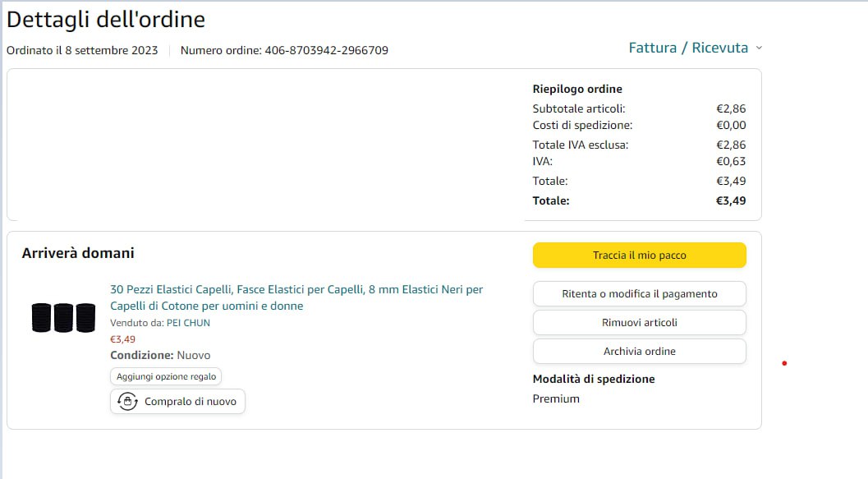Click the chevron next to Fattura / Ricevuta
The height and width of the screenshot is (479, 868).
[x=759, y=48]
